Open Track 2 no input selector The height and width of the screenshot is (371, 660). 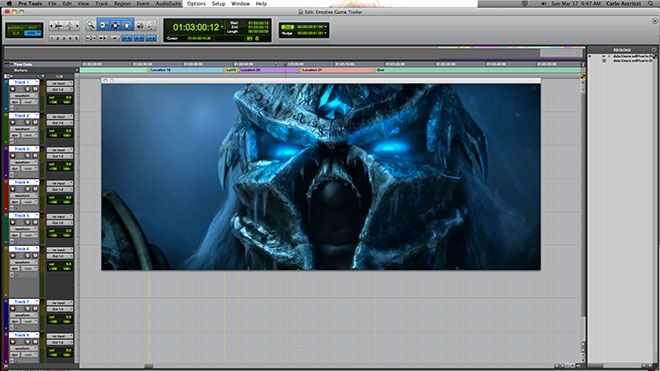click(59, 117)
